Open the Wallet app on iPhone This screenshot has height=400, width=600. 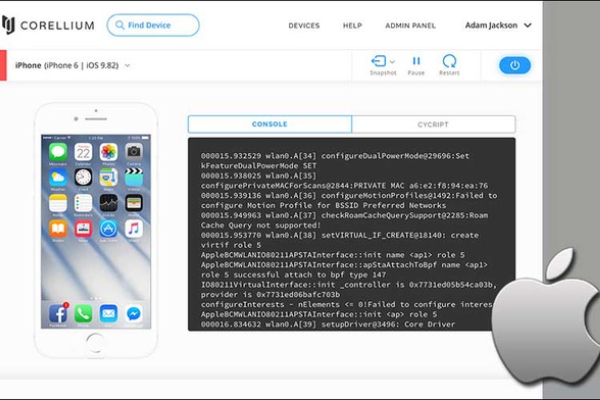pos(134,203)
